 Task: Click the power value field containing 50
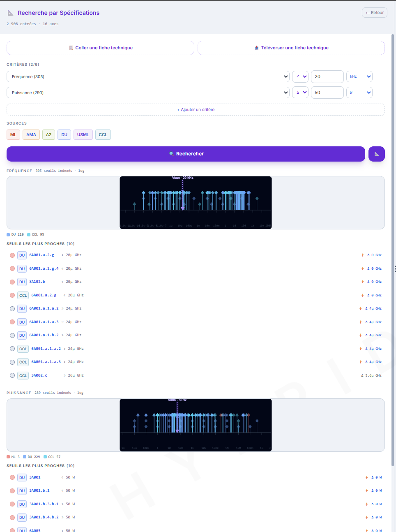[327, 93]
